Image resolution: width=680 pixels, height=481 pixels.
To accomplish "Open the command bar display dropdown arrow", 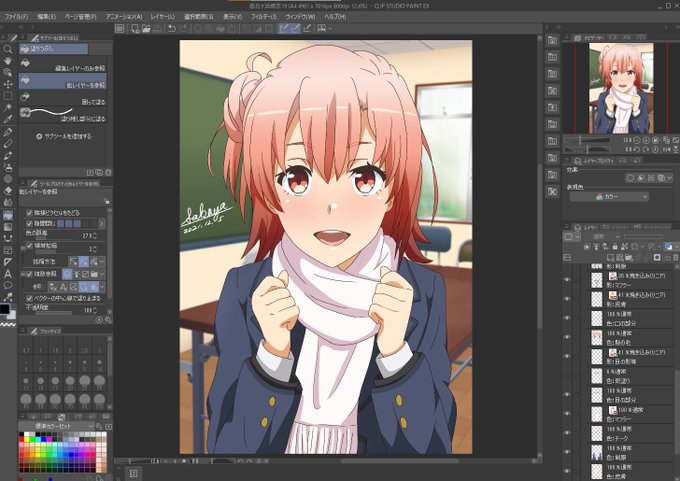I will (330, 29).
